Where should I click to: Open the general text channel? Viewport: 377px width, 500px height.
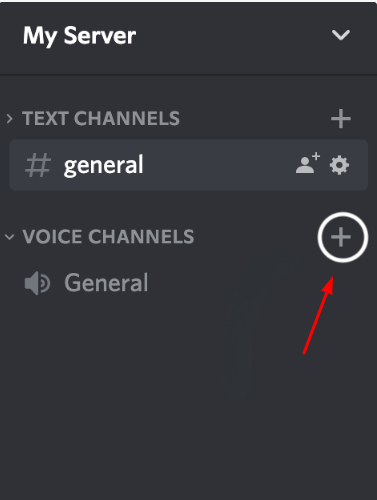point(103,165)
